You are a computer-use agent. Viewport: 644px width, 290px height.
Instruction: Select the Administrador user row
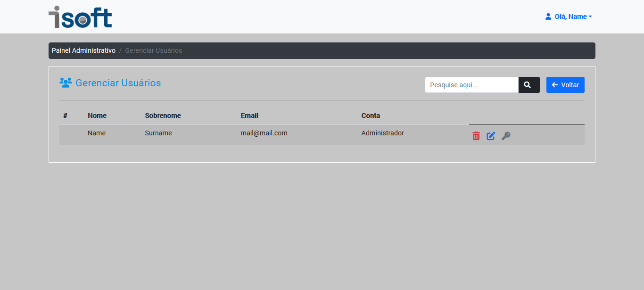click(x=382, y=133)
